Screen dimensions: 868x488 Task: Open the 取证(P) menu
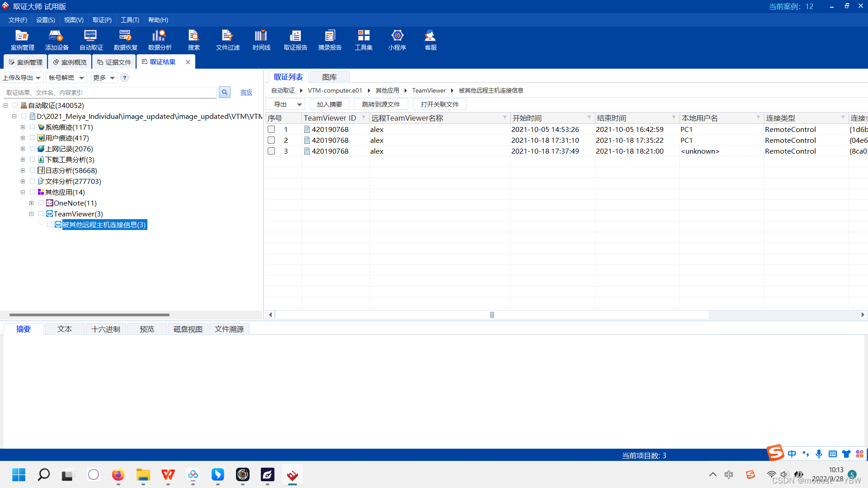tap(102, 20)
